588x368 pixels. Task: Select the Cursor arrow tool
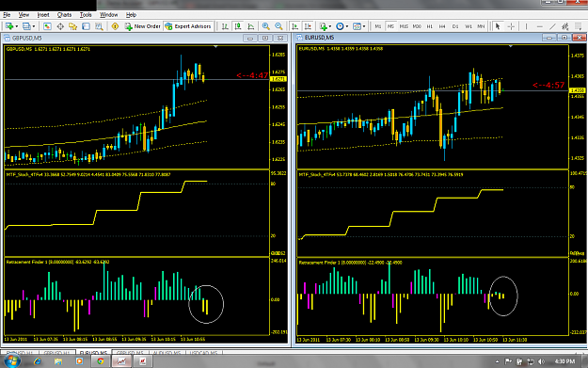click(498, 26)
